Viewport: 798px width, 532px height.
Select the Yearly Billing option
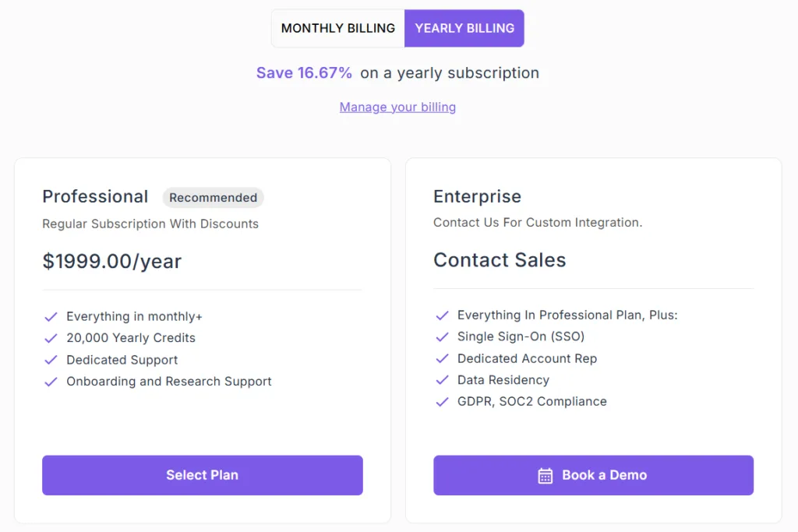point(464,28)
